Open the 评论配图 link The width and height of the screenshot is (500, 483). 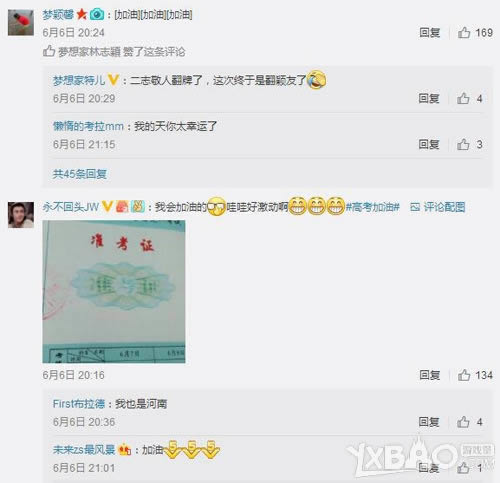pos(438,207)
